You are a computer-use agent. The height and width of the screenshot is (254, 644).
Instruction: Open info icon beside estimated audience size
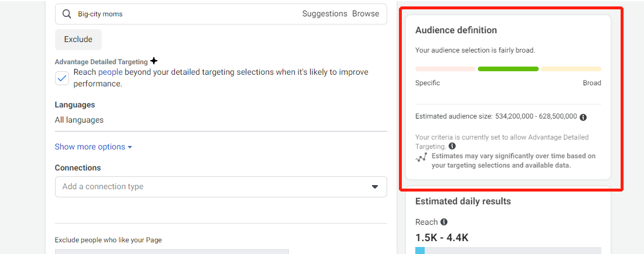[x=583, y=117]
